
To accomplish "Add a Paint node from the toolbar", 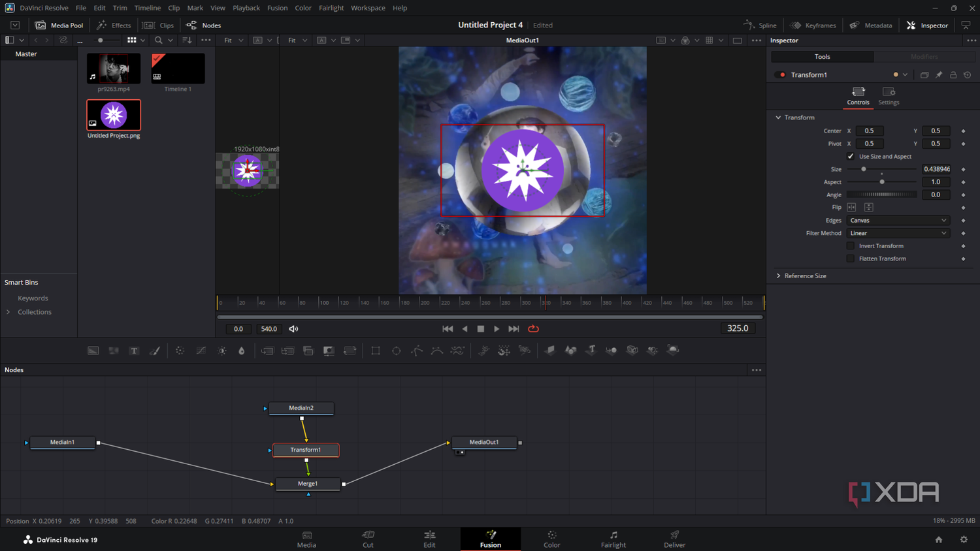I will (x=155, y=351).
